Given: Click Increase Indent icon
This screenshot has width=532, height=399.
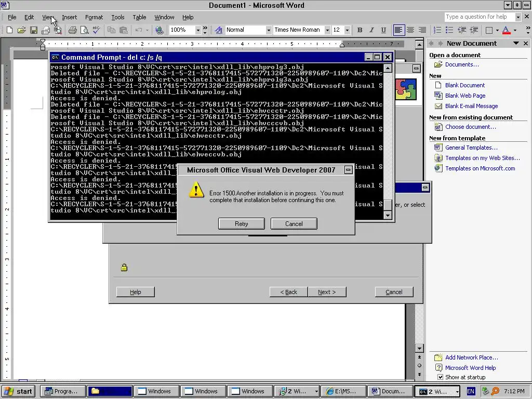Looking at the screenshot, I should click(474, 30).
